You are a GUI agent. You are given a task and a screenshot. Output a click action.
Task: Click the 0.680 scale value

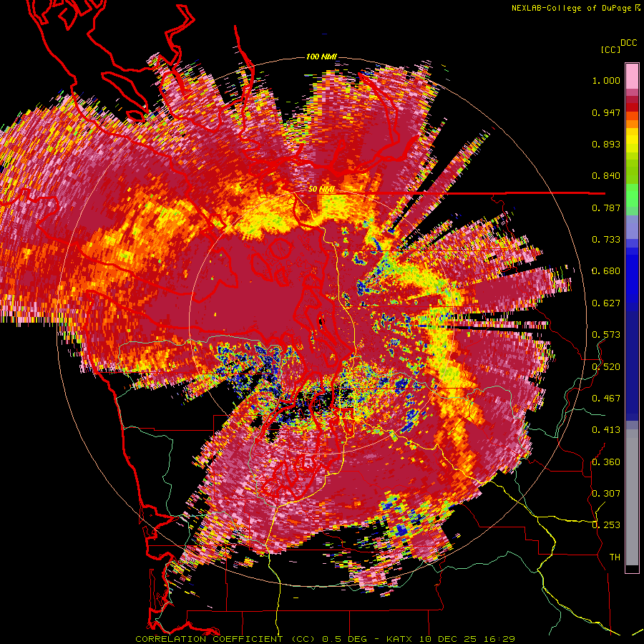pos(606,271)
